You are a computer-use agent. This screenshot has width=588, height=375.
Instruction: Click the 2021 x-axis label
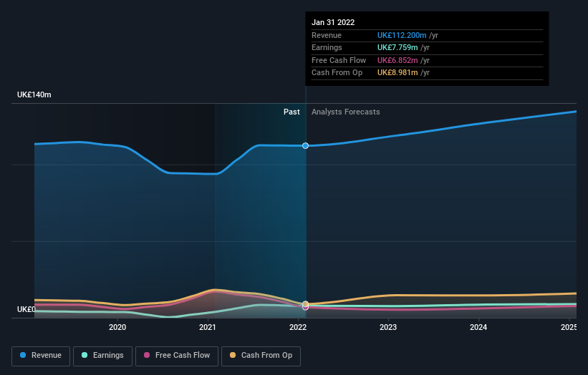208,328
